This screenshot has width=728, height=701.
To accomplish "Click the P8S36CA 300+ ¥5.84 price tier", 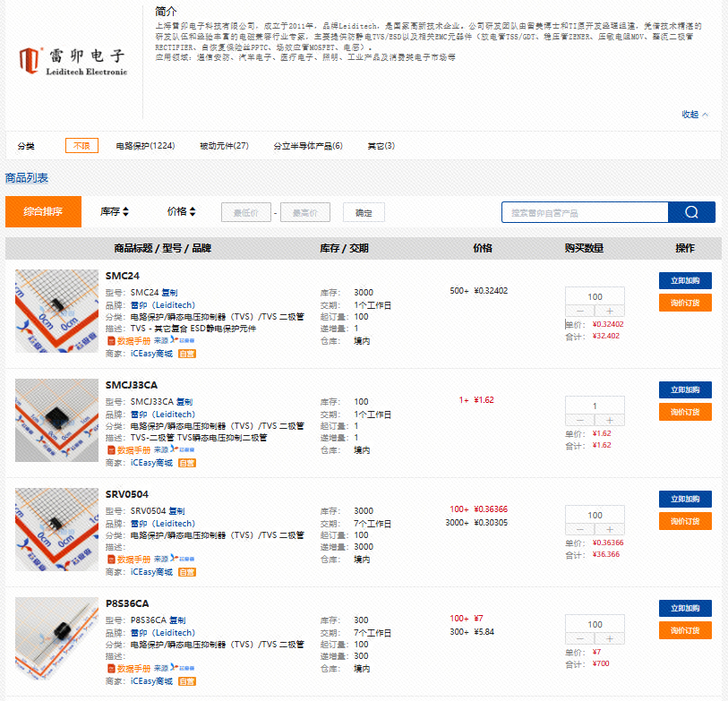I will point(472,632).
